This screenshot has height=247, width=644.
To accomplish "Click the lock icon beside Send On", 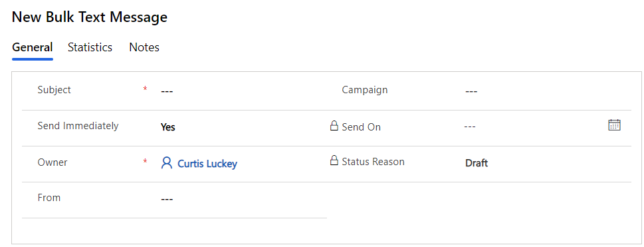I will click(x=334, y=125).
